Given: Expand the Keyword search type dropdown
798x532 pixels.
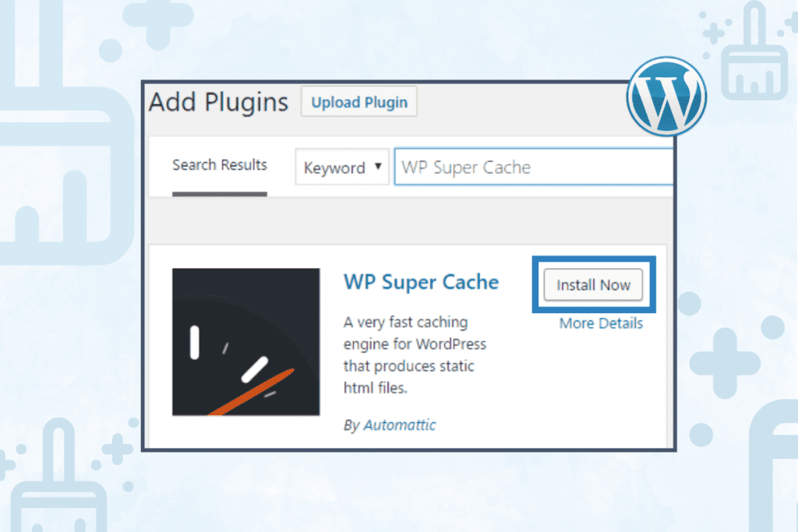Looking at the screenshot, I should 342,167.
